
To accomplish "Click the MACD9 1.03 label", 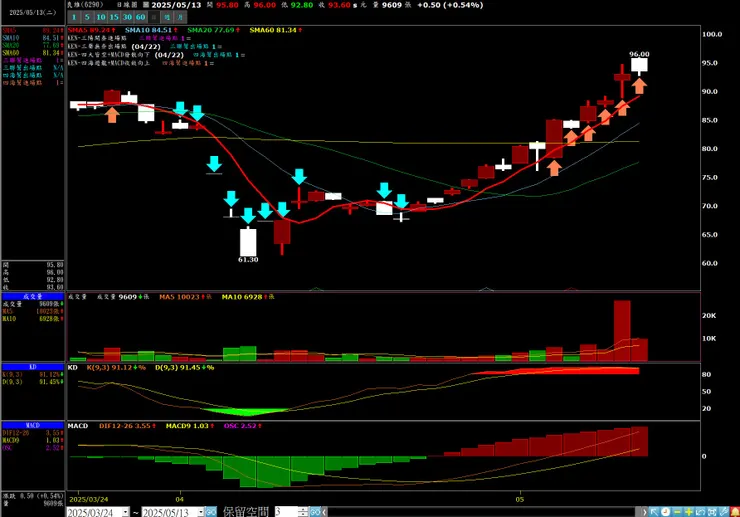I will (190, 426).
